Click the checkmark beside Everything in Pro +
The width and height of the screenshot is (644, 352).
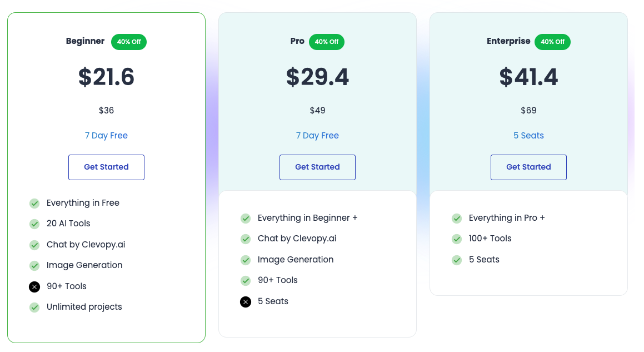(x=456, y=218)
